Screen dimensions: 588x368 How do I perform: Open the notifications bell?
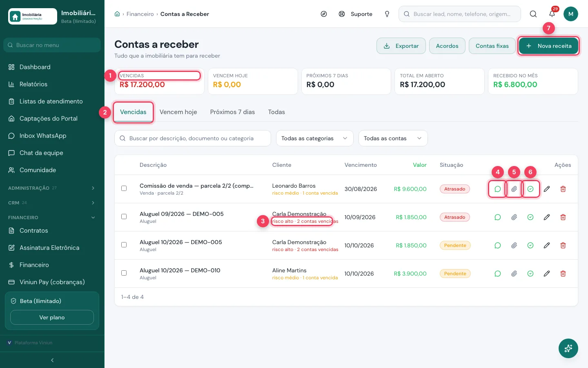(x=552, y=14)
